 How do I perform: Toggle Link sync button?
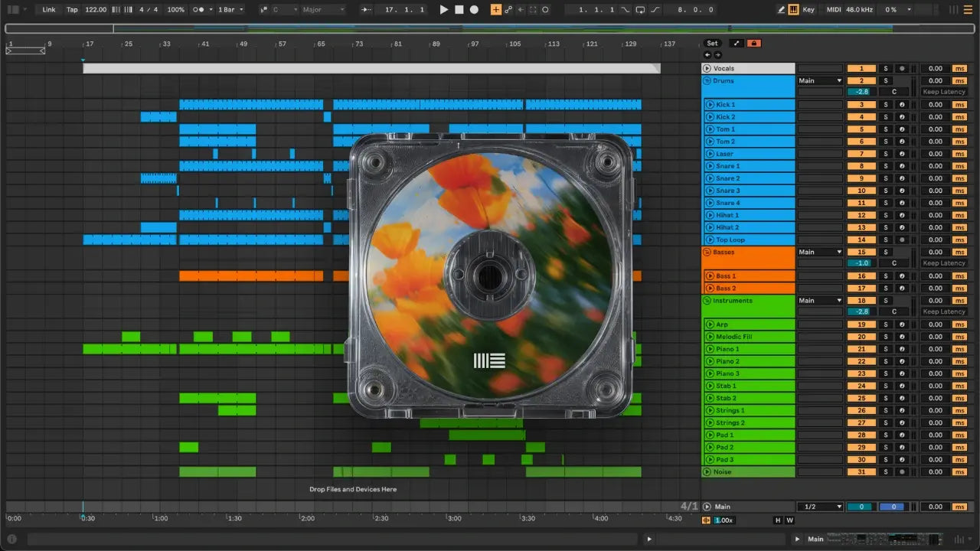[x=49, y=10]
